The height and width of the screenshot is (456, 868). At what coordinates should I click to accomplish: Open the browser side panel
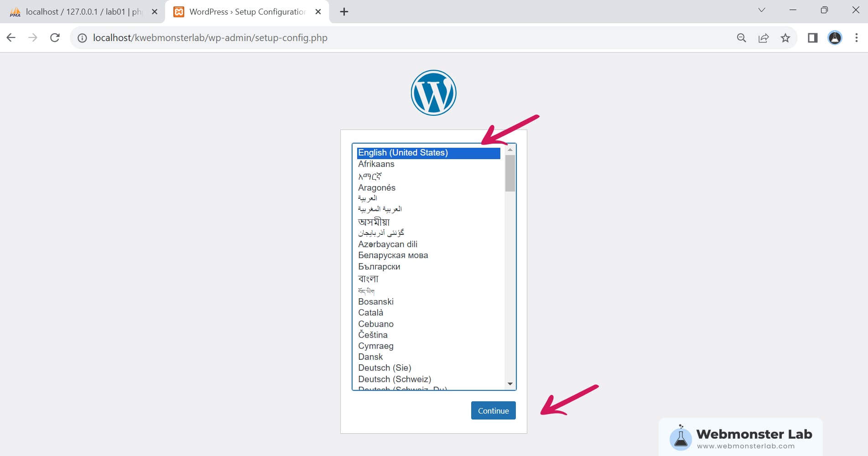[x=813, y=38]
